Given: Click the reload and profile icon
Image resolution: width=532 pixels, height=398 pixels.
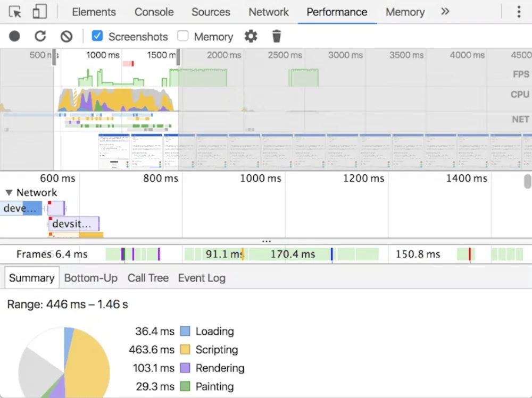Looking at the screenshot, I should pyautogui.click(x=40, y=36).
